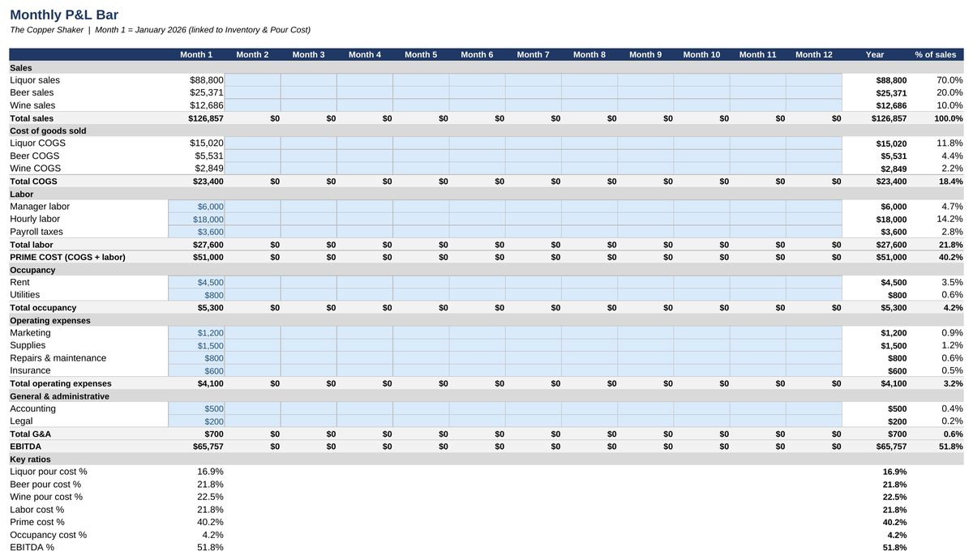Select the Sales section header row
The height and width of the screenshot is (560, 973).
(486, 68)
